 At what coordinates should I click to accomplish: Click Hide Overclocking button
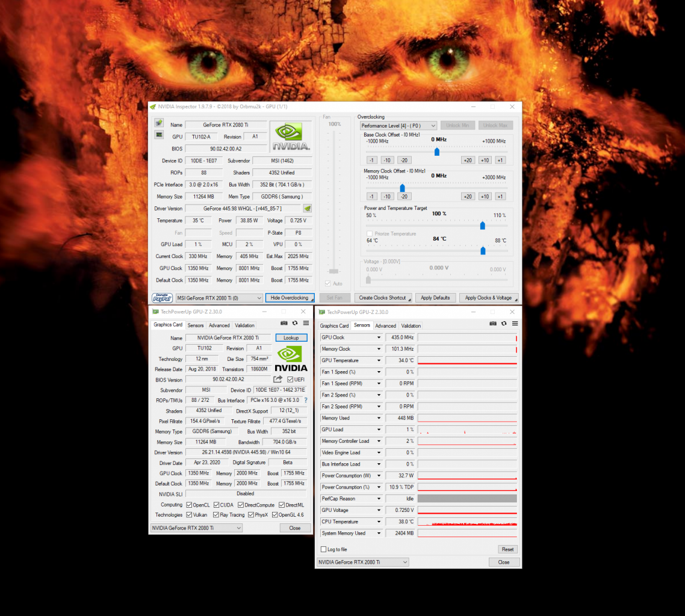(290, 298)
